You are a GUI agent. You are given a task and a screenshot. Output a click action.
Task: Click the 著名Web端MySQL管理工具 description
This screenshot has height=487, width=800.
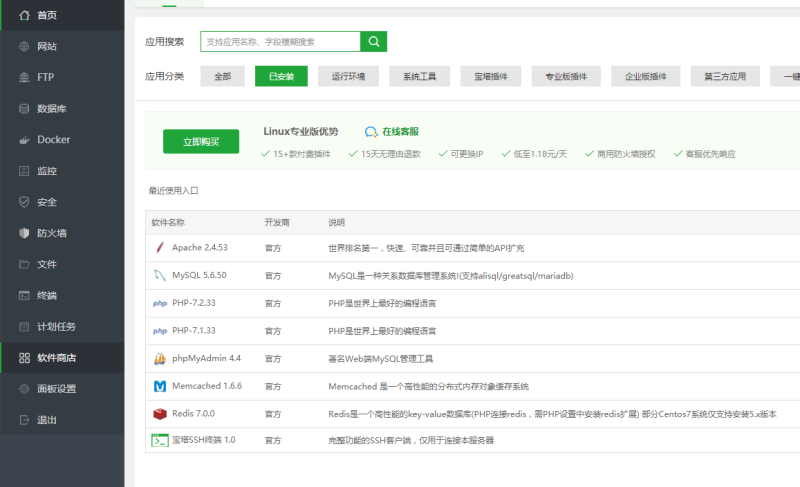tap(381, 358)
